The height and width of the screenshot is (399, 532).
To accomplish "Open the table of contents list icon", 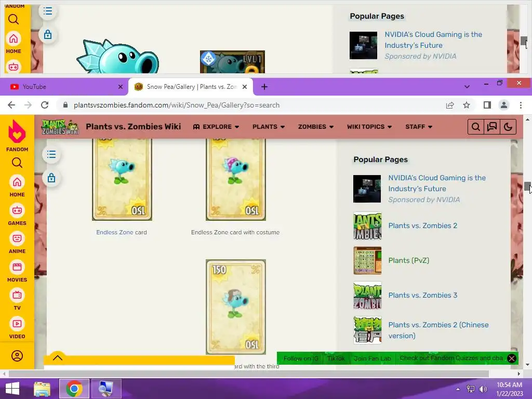I will 51,155.
